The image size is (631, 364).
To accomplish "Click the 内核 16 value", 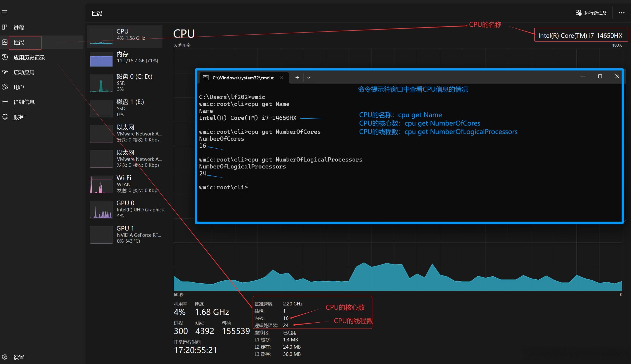I will 286,318.
